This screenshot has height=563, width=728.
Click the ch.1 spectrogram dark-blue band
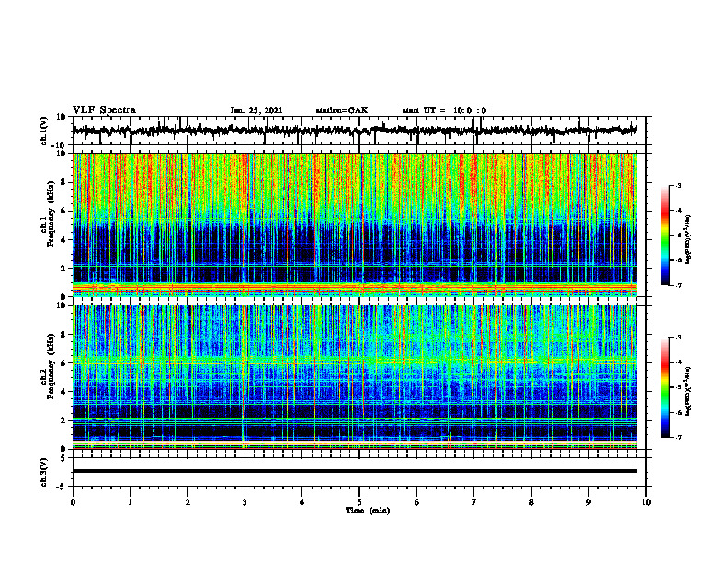[355, 253]
